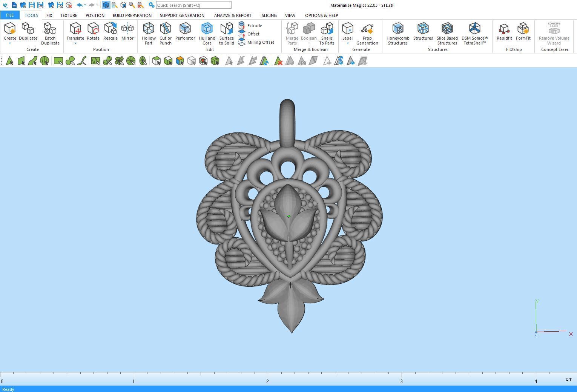
Task: Click the Duplicate part tool
Action: point(28,31)
